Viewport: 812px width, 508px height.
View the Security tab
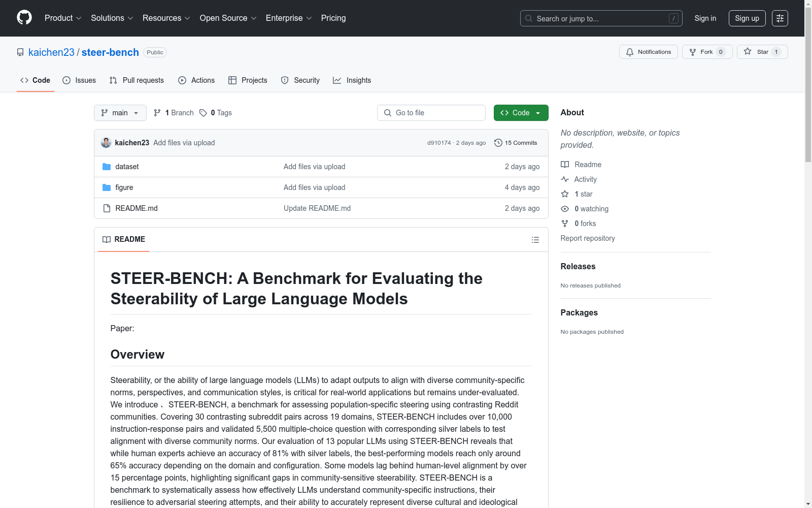[x=300, y=80]
